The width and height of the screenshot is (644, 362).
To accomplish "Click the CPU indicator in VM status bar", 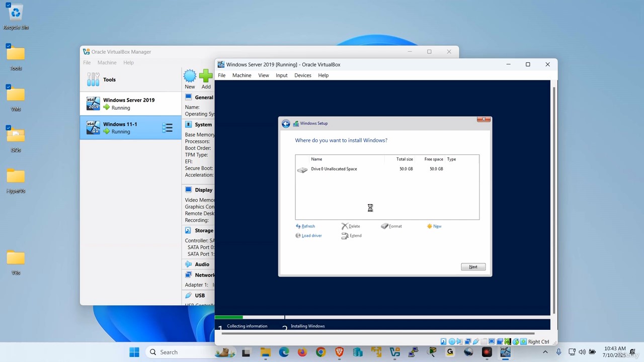I will tap(508, 341).
